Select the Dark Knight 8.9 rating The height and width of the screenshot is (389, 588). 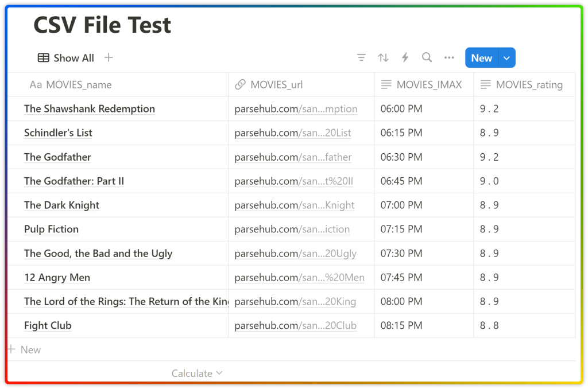(524, 205)
